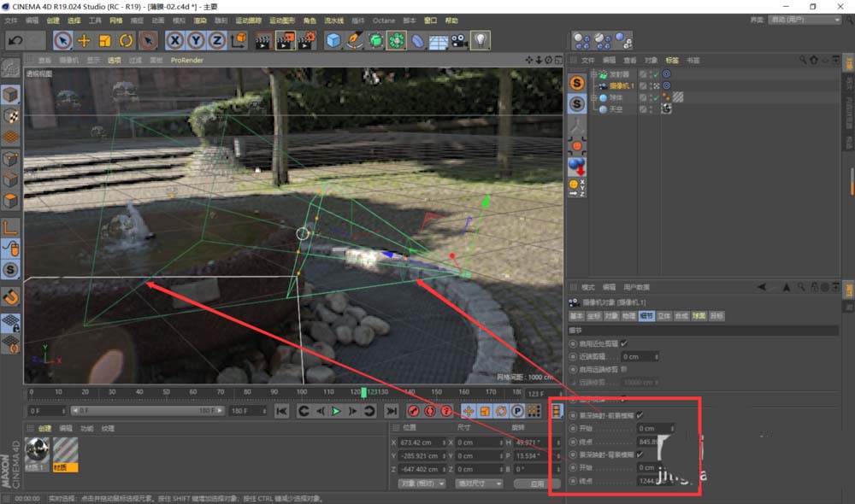This screenshot has width=855, height=504.
Task: Switch to the 物理 attribute tab
Action: tap(628, 316)
